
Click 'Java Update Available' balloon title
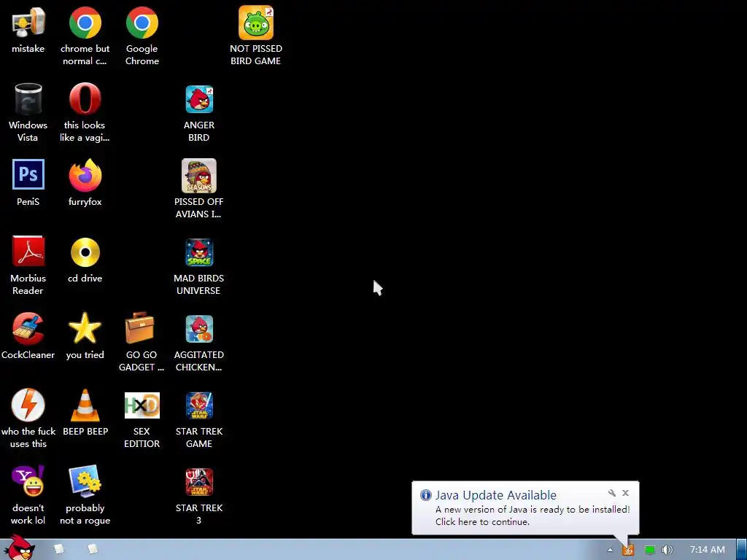pos(495,495)
